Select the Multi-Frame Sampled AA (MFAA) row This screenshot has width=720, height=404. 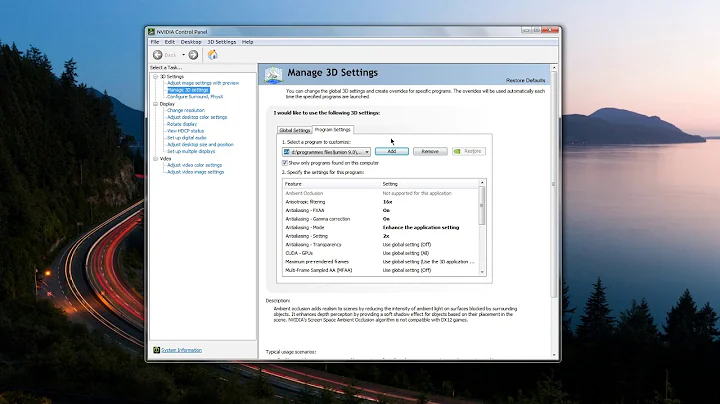click(380, 270)
